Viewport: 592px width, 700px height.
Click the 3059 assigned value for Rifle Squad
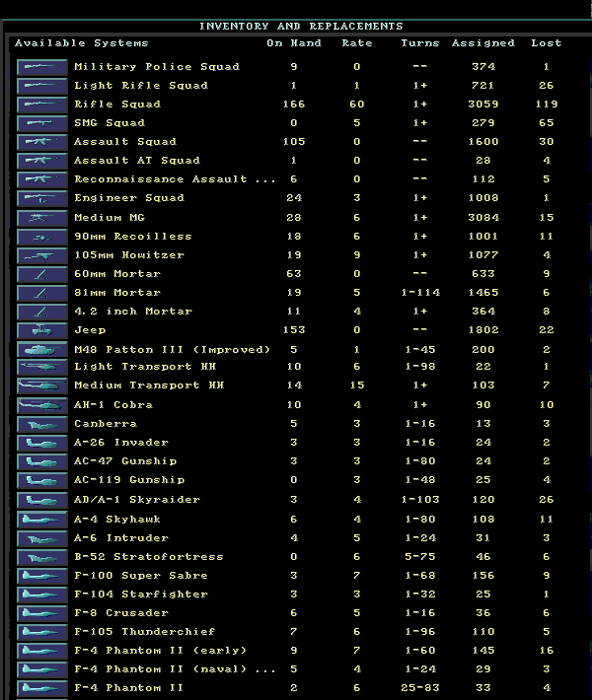click(x=483, y=105)
